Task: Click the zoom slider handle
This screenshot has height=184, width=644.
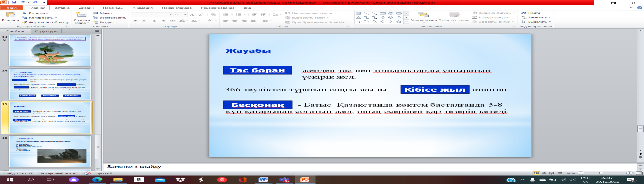Action: 601,173
